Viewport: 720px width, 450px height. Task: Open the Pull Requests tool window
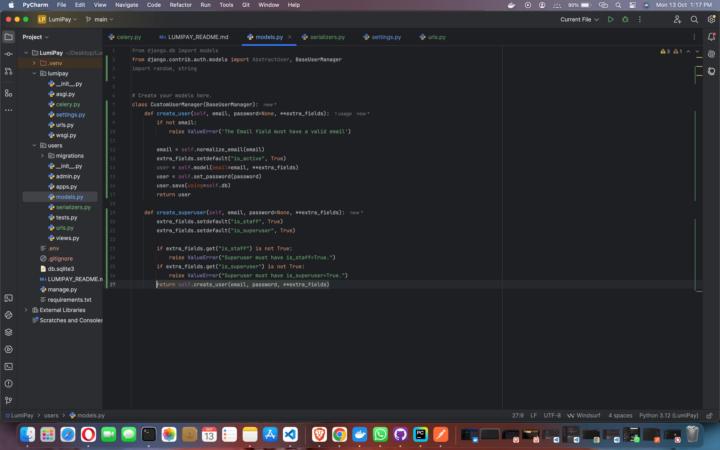click(9, 71)
